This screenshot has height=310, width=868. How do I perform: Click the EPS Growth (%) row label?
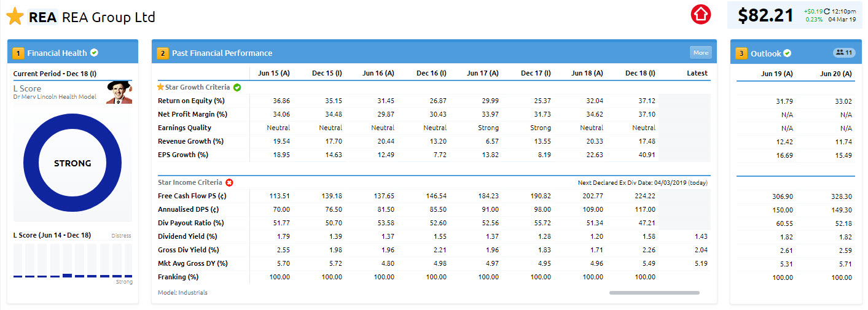coord(183,155)
